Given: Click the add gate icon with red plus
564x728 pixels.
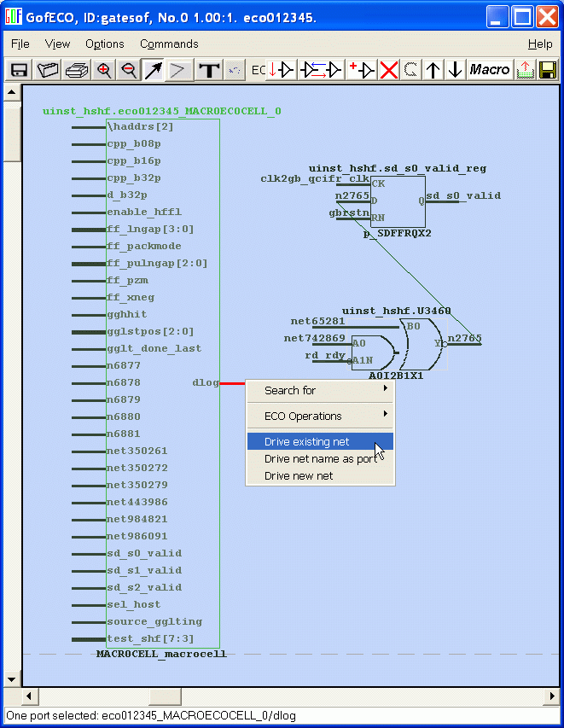Looking at the screenshot, I should click(x=363, y=70).
